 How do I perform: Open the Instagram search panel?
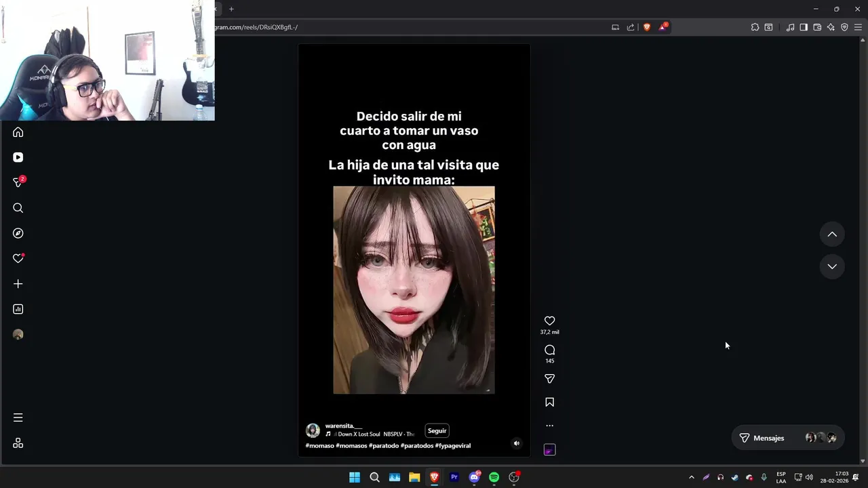18,208
